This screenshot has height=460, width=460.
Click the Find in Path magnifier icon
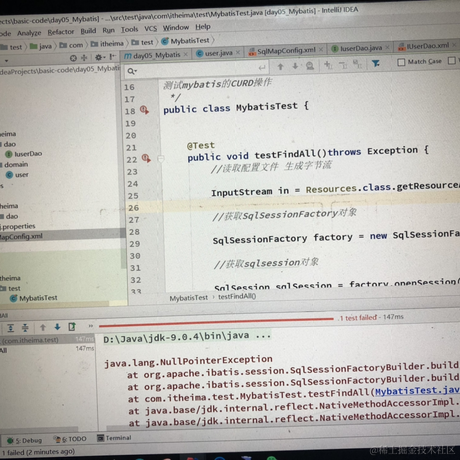click(x=310, y=66)
